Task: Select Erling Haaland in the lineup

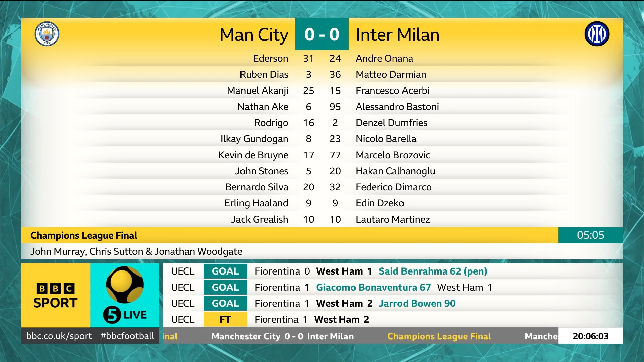Action: coord(256,203)
